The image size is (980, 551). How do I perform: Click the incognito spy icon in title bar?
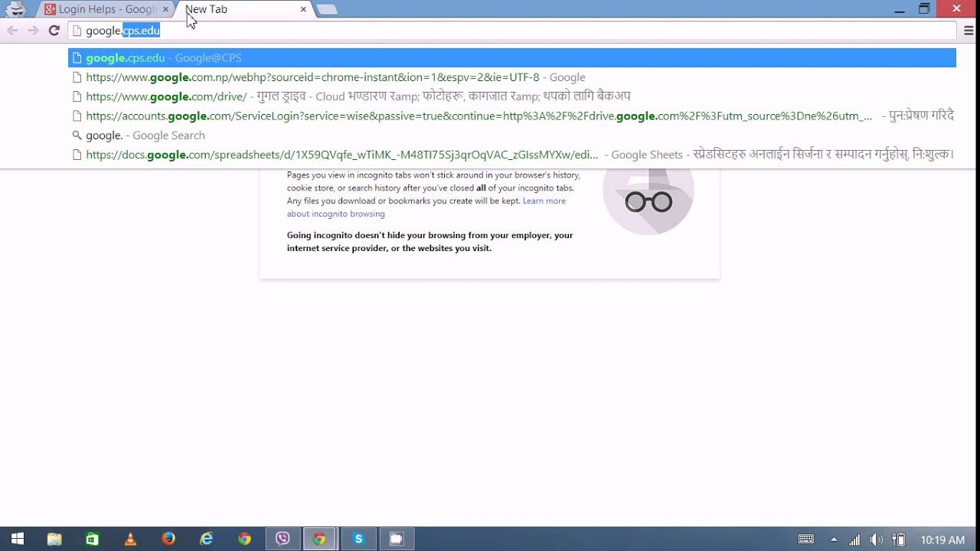[x=15, y=9]
